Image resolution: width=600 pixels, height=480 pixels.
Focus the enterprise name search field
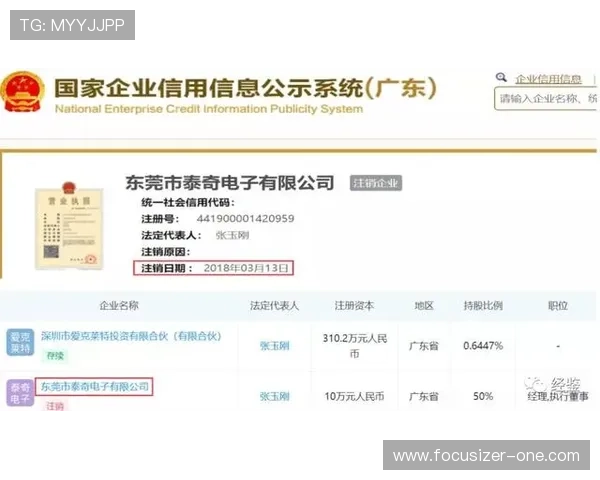[x=546, y=99]
